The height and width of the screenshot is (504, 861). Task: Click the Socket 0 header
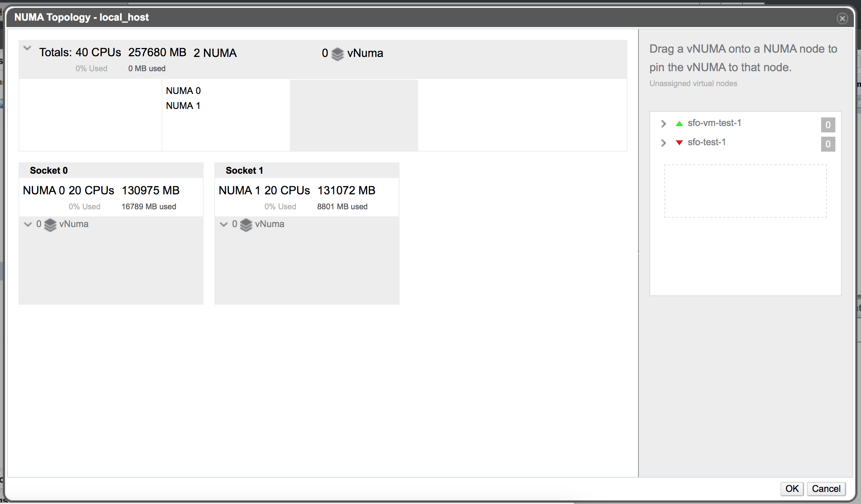tap(49, 170)
